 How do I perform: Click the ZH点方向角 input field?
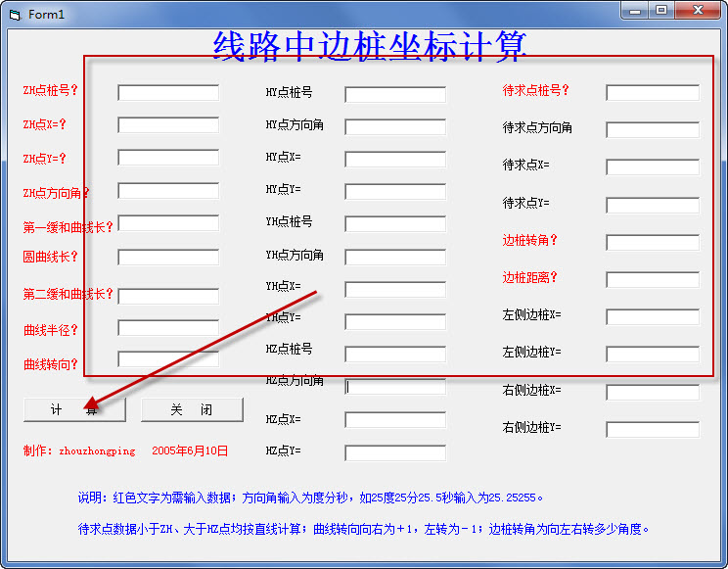tap(168, 191)
